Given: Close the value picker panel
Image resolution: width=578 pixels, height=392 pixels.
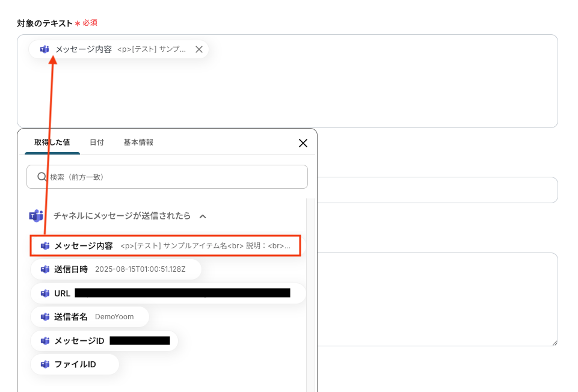Looking at the screenshot, I should pyautogui.click(x=303, y=143).
